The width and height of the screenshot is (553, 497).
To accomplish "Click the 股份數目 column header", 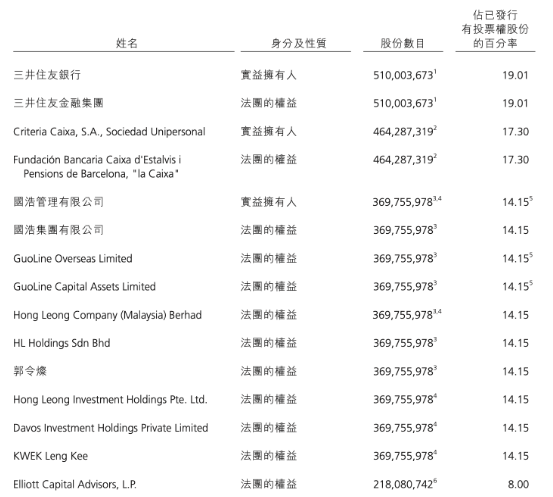I will [x=402, y=43].
